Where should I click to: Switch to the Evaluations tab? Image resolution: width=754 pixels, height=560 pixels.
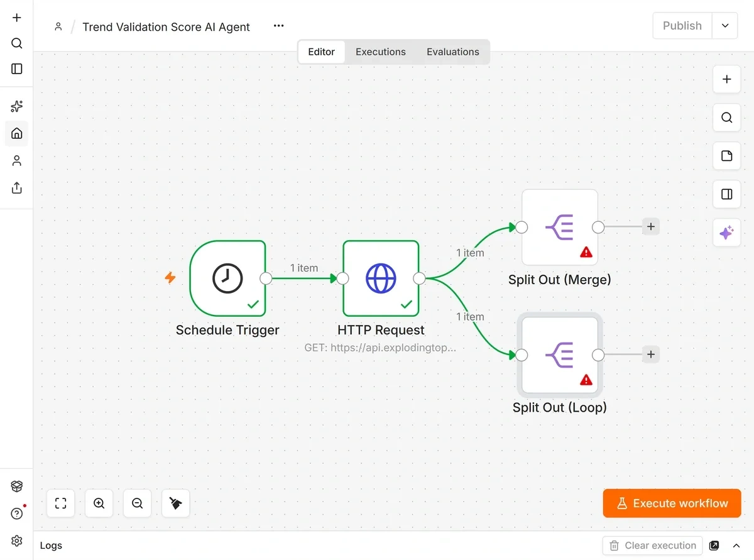(x=453, y=52)
